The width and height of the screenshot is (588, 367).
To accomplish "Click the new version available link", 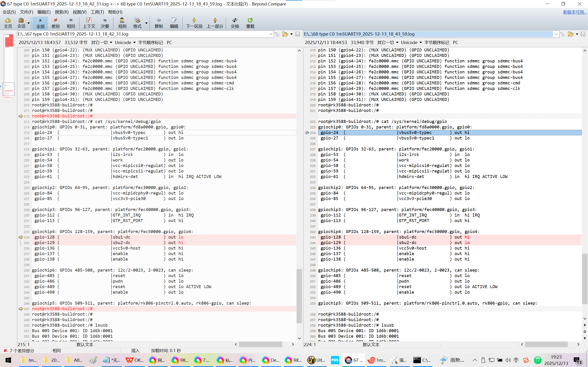I will [574, 12].
